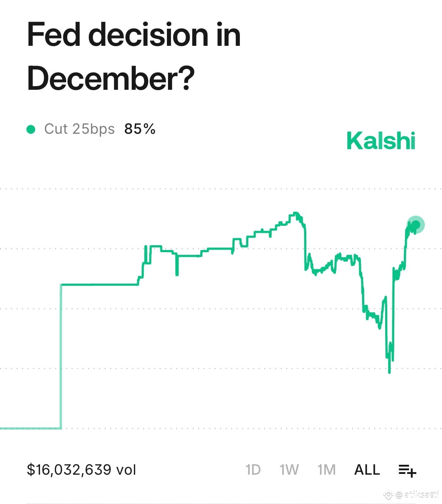Switch chart range to 1M

pyautogui.click(x=326, y=470)
